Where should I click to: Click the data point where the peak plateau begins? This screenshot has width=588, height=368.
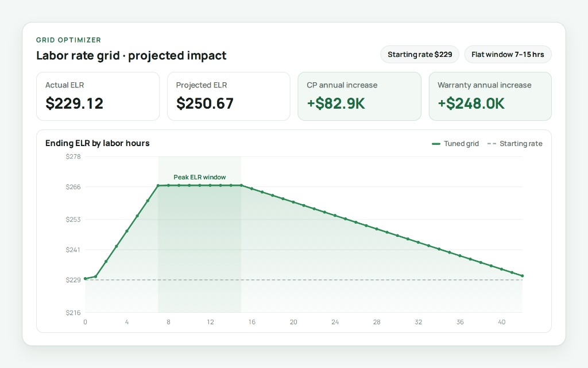tap(158, 186)
